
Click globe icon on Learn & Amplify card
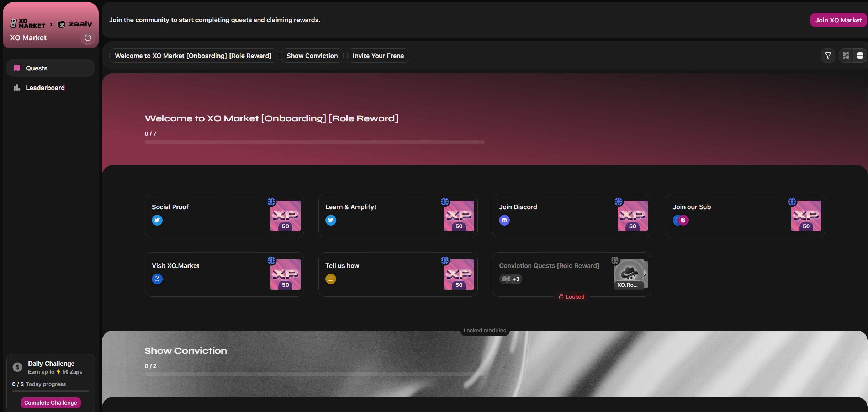click(x=445, y=202)
